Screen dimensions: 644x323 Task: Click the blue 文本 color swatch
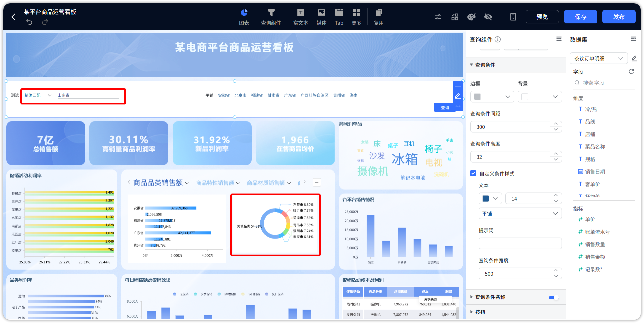(486, 199)
